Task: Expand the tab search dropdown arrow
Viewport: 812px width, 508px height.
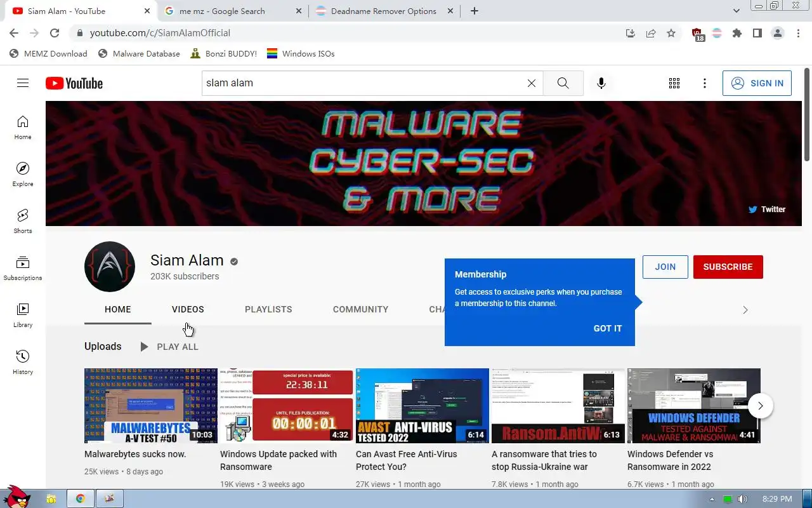Action: point(737,11)
